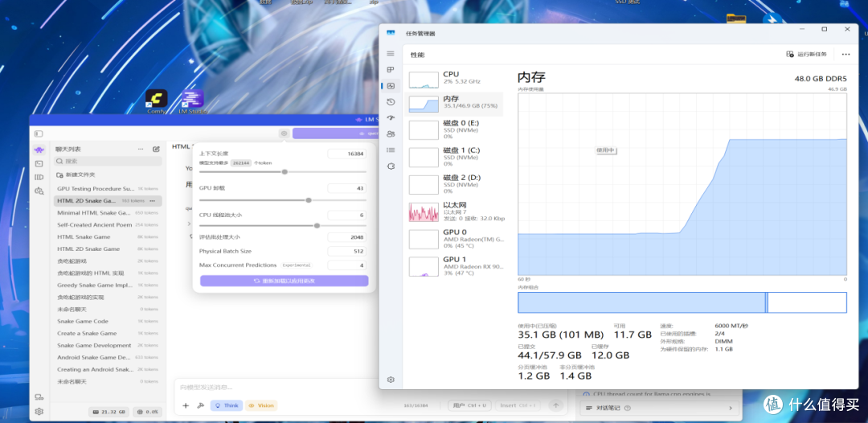Open chat Self-Created Ancient Poem
The image size is (868, 423).
[x=108, y=225]
